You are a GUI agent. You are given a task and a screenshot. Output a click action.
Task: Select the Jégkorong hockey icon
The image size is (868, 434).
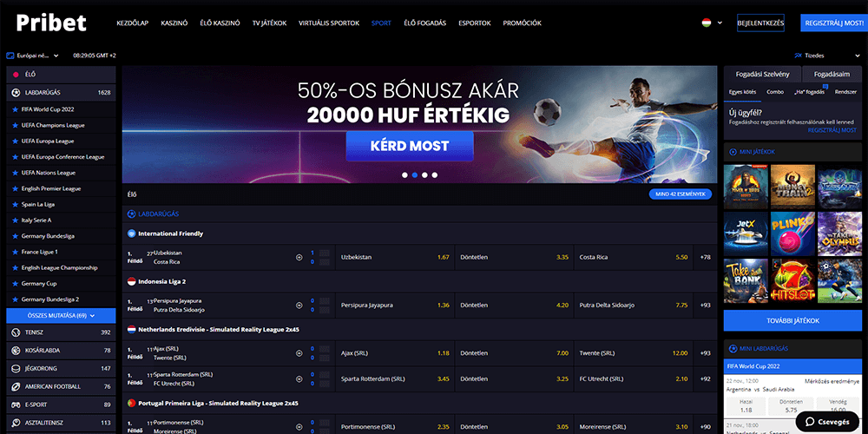(16, 368)
